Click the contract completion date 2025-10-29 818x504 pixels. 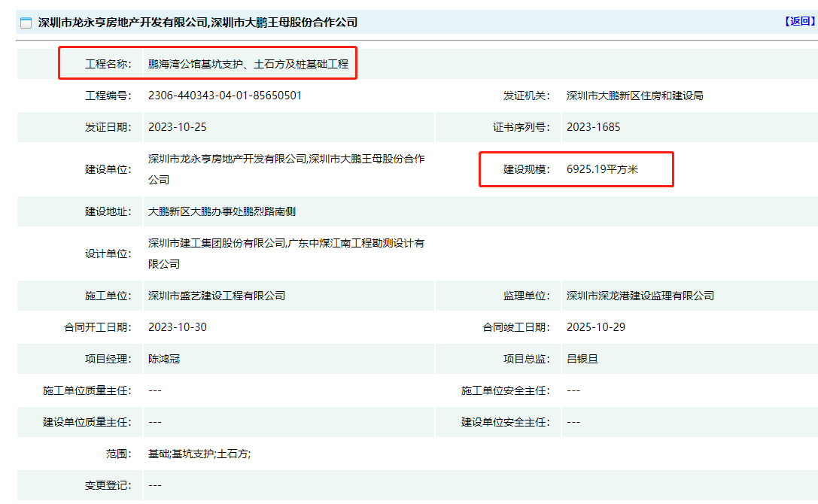pyautogui.click(x=596, y=327)
